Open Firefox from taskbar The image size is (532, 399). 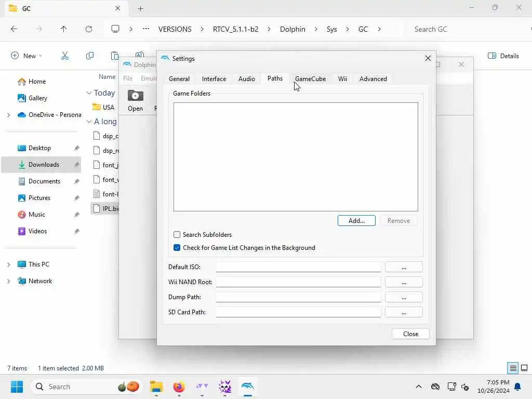click(179, 387)
